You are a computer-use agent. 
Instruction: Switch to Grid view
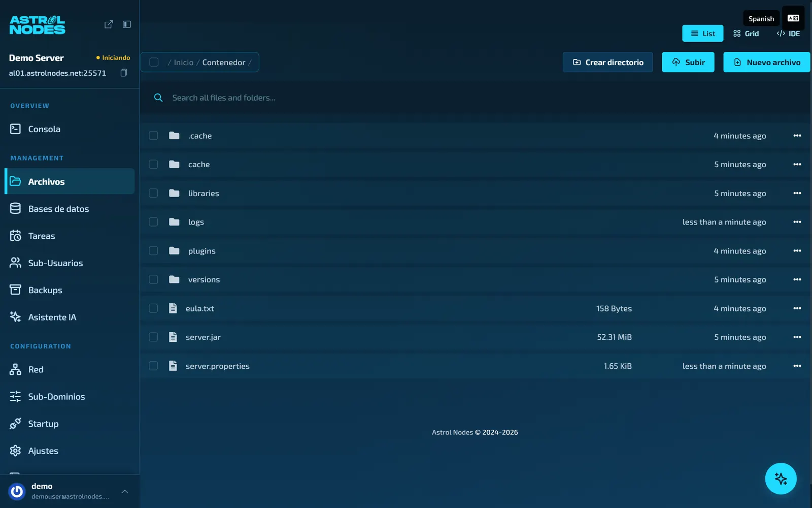pos(746,34)
